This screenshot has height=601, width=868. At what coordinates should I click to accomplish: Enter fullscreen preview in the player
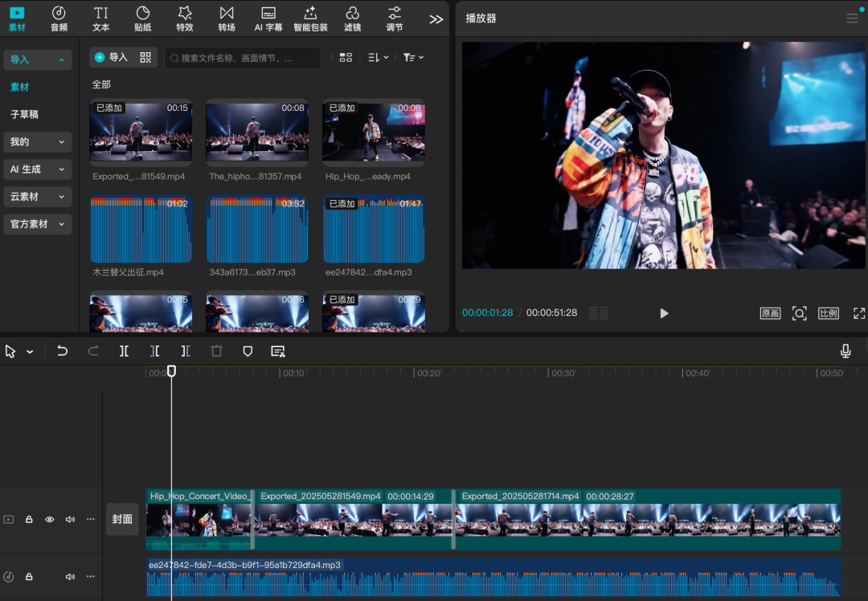858,313
